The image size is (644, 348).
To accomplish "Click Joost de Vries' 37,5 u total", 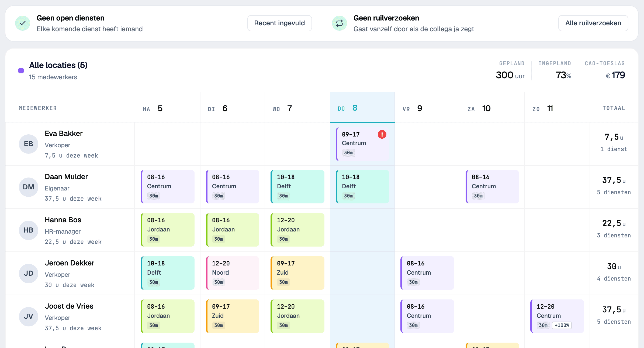I will click(x=614, y=310).
